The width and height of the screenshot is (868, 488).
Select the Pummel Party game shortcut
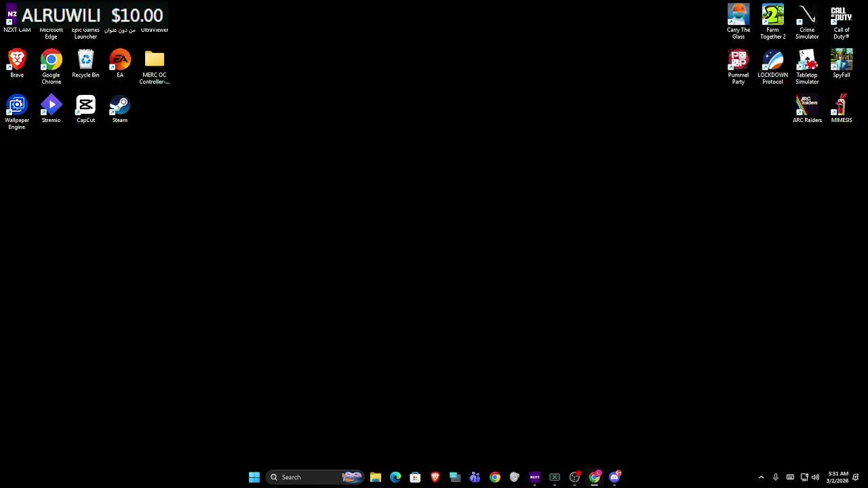pyautogui.click(x=738, y=66)
